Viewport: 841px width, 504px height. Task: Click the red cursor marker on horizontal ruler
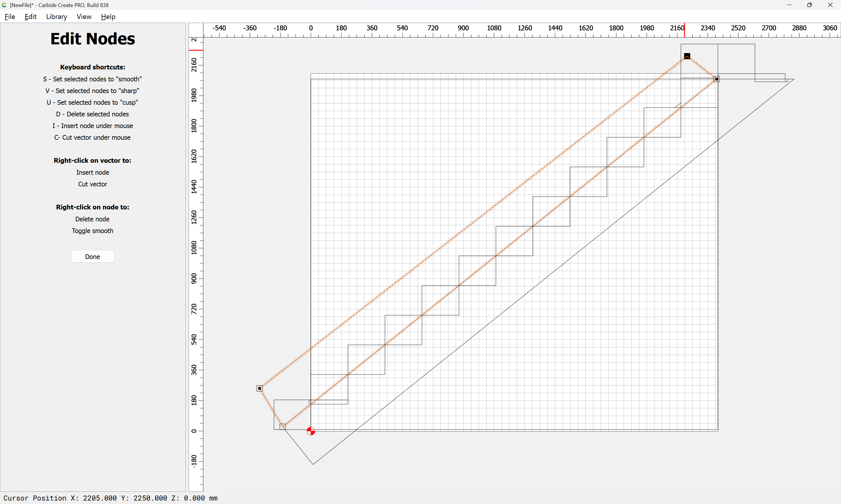(x=684, y=30)
